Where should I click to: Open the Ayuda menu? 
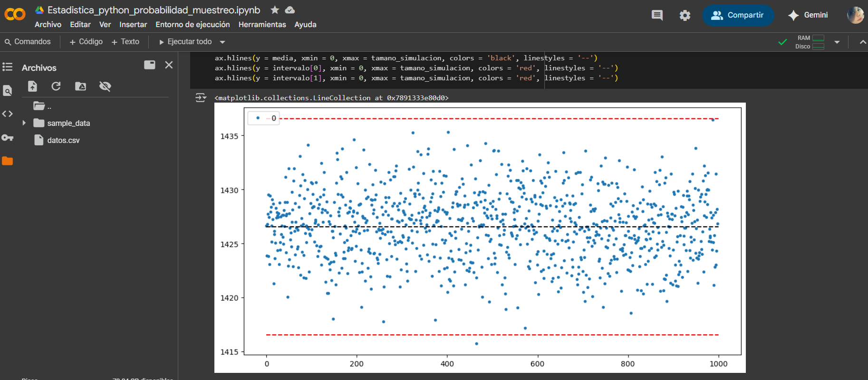pos(305,25)
